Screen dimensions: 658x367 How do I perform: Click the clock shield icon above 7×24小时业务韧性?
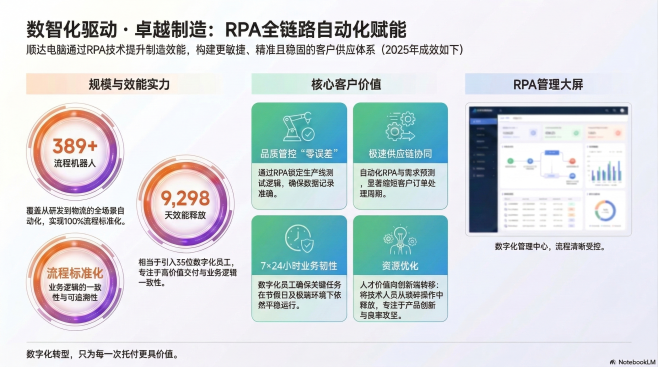(x=299, y=239)
